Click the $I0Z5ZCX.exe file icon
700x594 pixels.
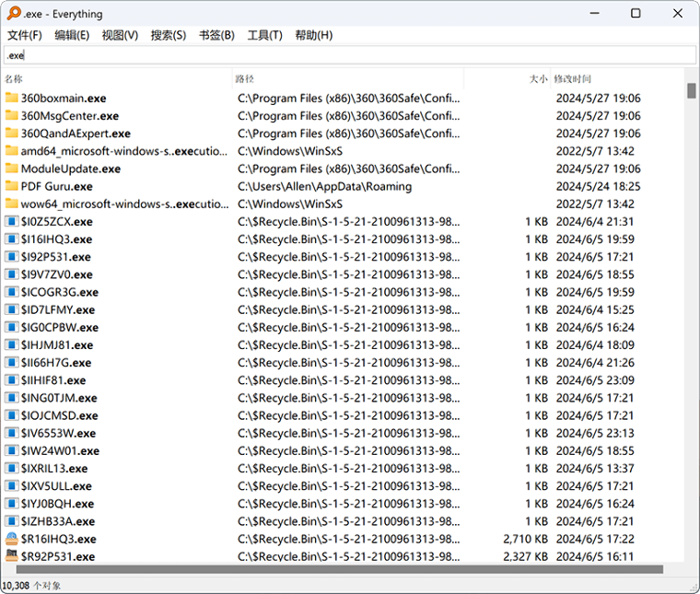[x=12, y=221]
